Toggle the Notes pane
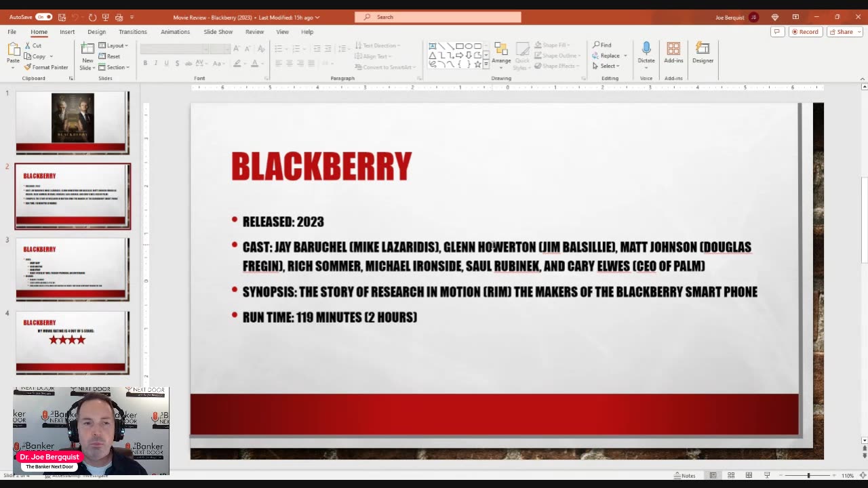The image size is (868, 488). 684,475
